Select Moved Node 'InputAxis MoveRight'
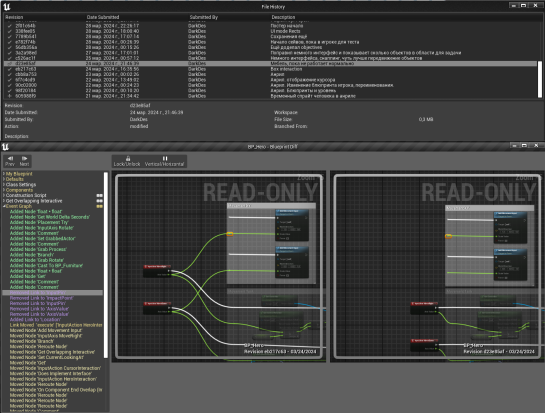This screenshot has width=545, height=413. coord(46,336)
